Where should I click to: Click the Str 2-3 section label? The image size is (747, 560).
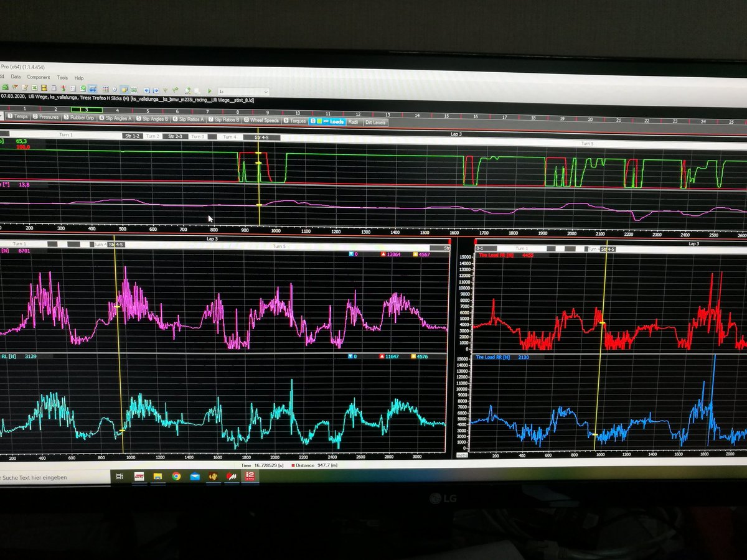click(x=174, y=136)
